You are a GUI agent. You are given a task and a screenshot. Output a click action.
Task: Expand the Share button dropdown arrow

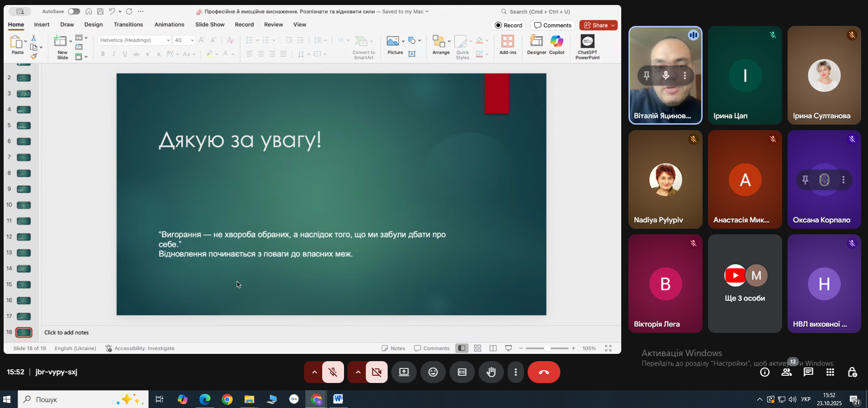(x=613, y=25)
